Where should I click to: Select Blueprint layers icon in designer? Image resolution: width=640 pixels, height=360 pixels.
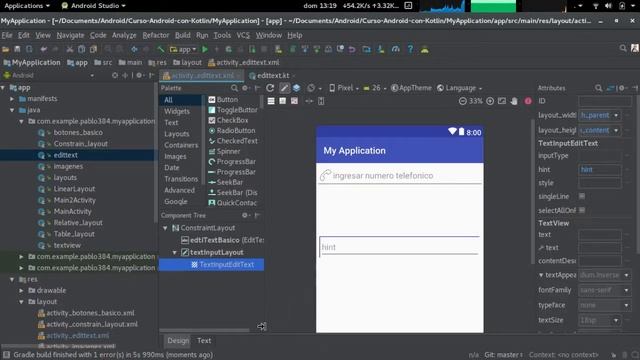coord(296,88)
